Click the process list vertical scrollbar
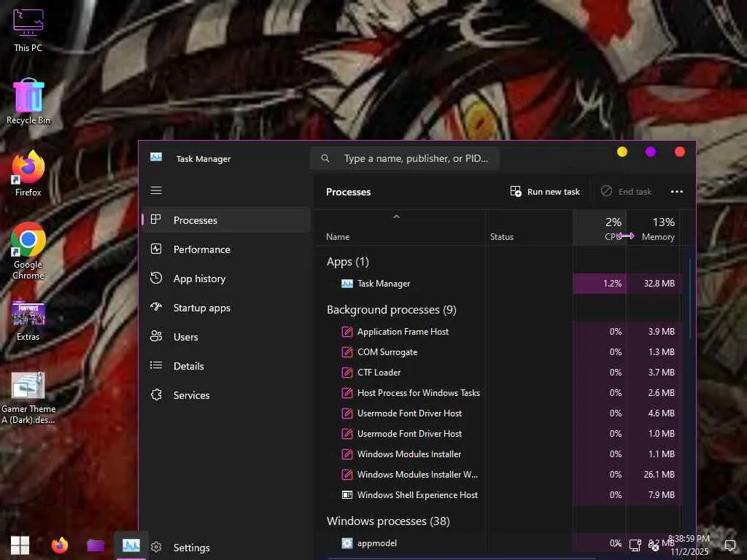This screenshot has height=560, width=747. tap(690, 299)
